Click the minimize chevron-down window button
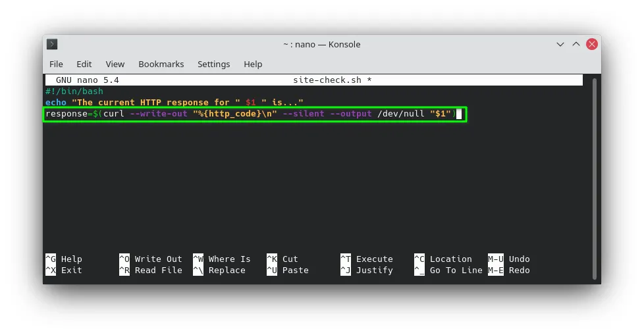The width and height of the screenshot is (644, 335). tap(560, 44)
